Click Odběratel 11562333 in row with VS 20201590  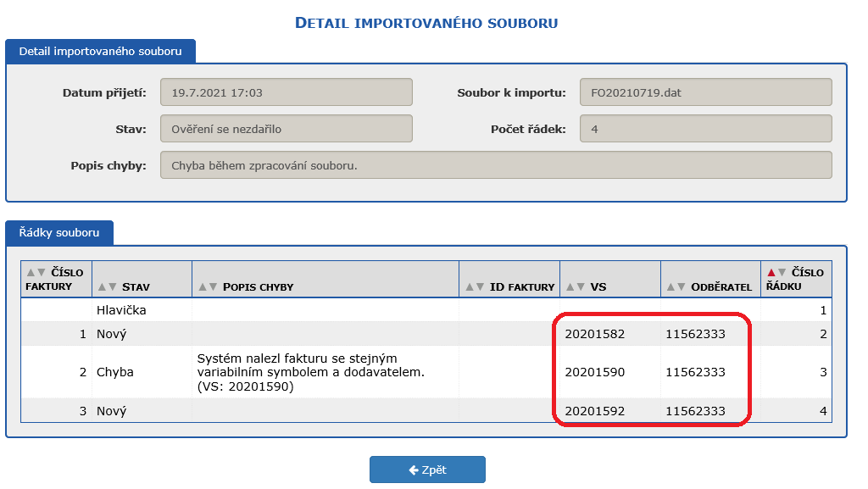(x=695, y=372)
